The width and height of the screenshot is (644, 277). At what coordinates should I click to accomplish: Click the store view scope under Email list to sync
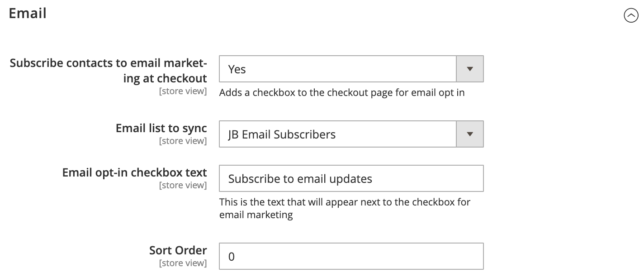[x=183, y=141]
